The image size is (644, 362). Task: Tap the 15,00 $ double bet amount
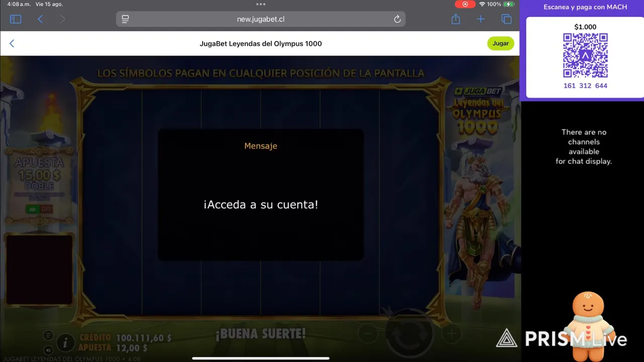[x=39, y=175]
